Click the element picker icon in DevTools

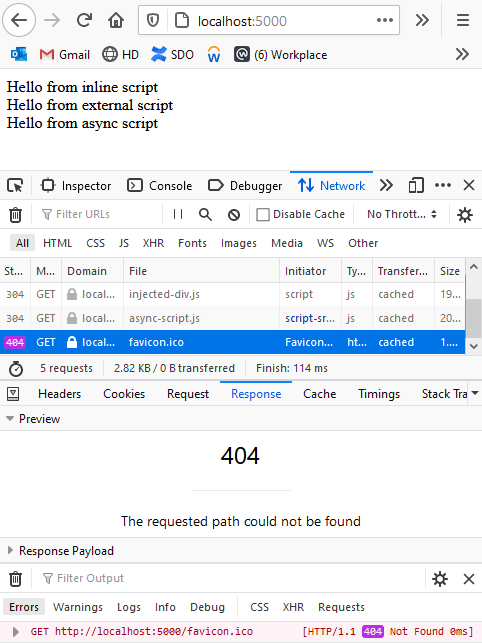tap(16, 186)
